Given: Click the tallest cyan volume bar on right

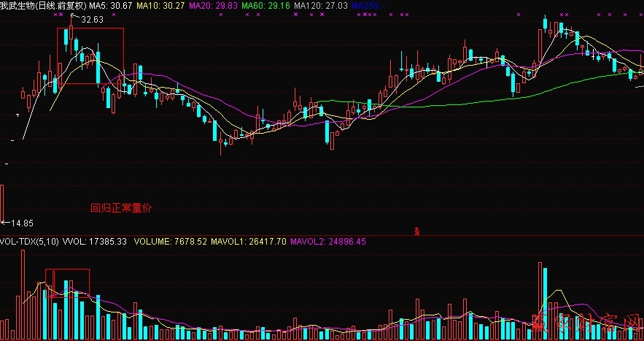Looking at the screenshot, I should (x=544, y=299).
